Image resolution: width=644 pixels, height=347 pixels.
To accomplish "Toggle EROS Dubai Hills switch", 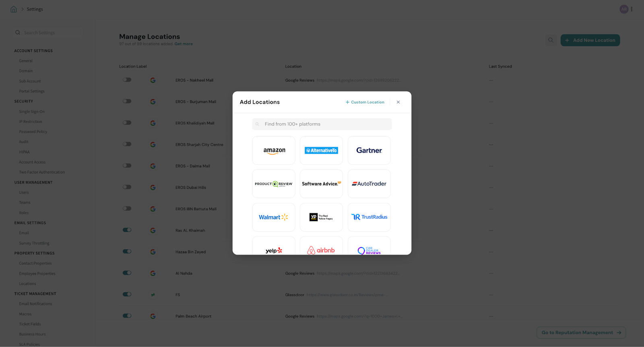I will [127, 187].
